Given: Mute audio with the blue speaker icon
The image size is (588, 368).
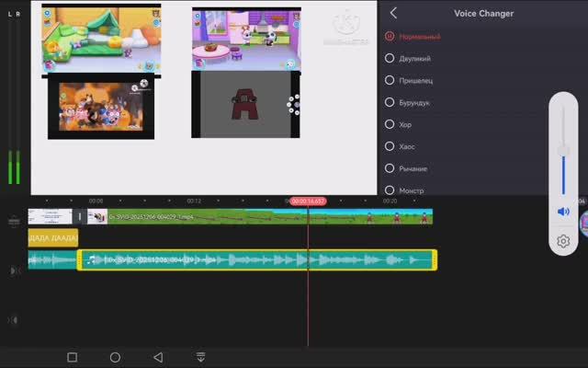Looking at the screenshot, I should 563,212.
